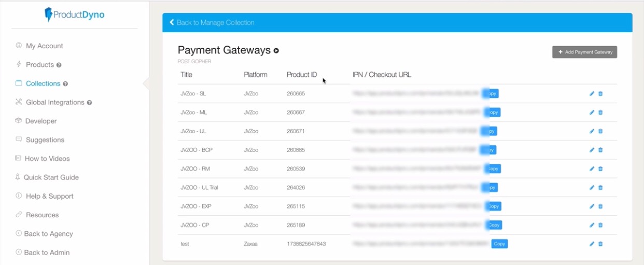Image resolution: width=644 pixels, height=265 pixels.
Task: Copy the checkout URL for test gateway
Action: 499,244
